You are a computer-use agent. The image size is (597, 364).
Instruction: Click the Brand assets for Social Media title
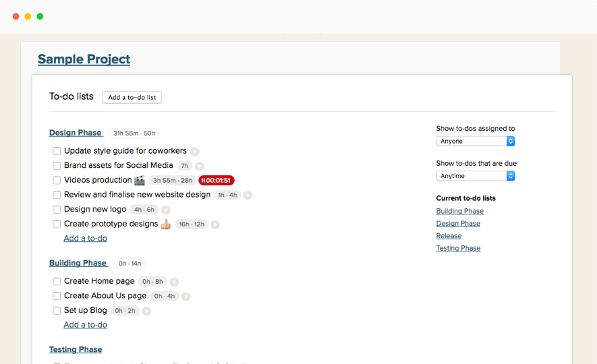point(119,165)
